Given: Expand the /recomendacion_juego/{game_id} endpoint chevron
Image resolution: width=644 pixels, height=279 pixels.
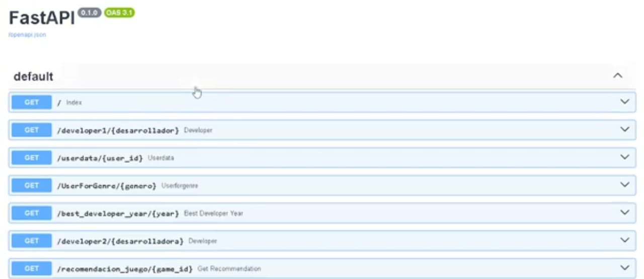Looking at the screenshot, I should 625,268.
